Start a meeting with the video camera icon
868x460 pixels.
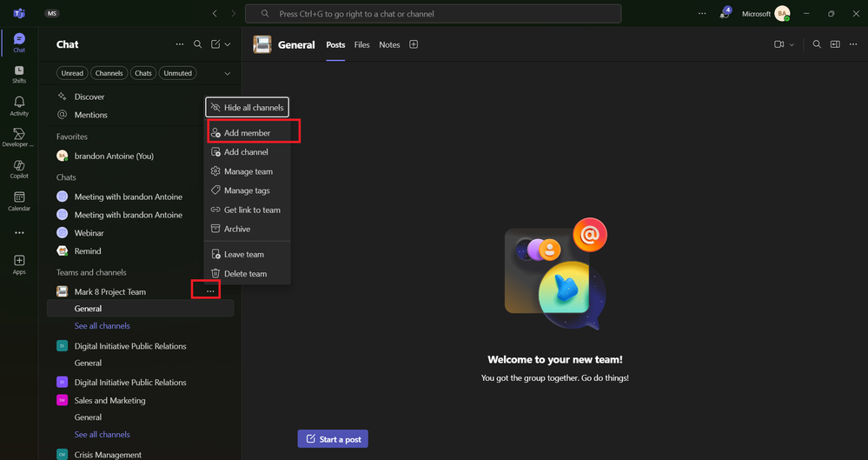pyautogui.click(x=779, y=44)
